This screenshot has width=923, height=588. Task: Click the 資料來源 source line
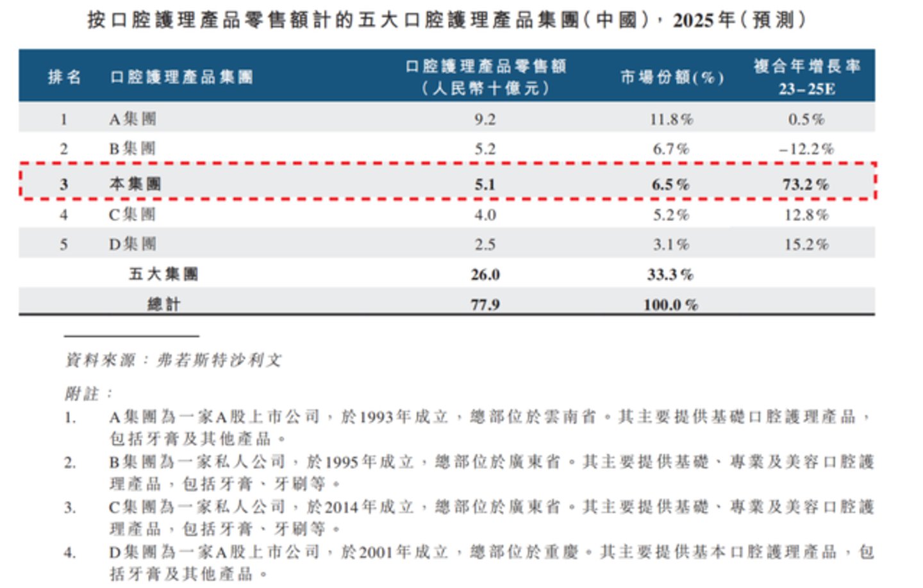click(x=175, y=359)
